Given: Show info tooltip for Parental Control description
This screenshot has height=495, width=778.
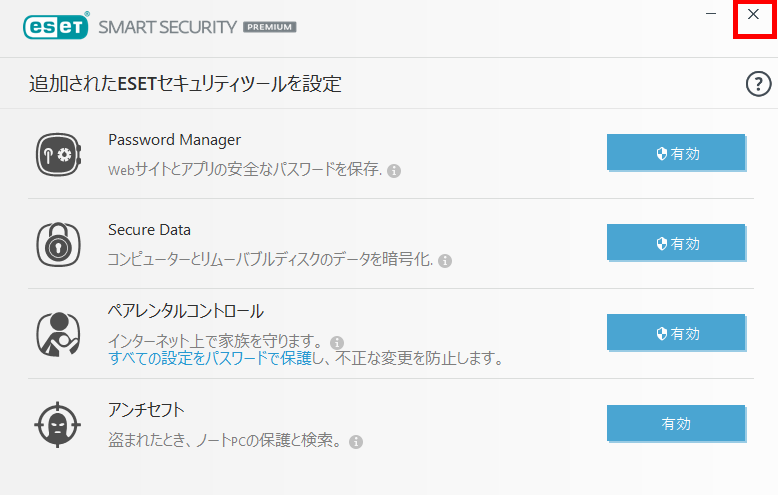Looking at the screenshot, I should tap(337, 342).
